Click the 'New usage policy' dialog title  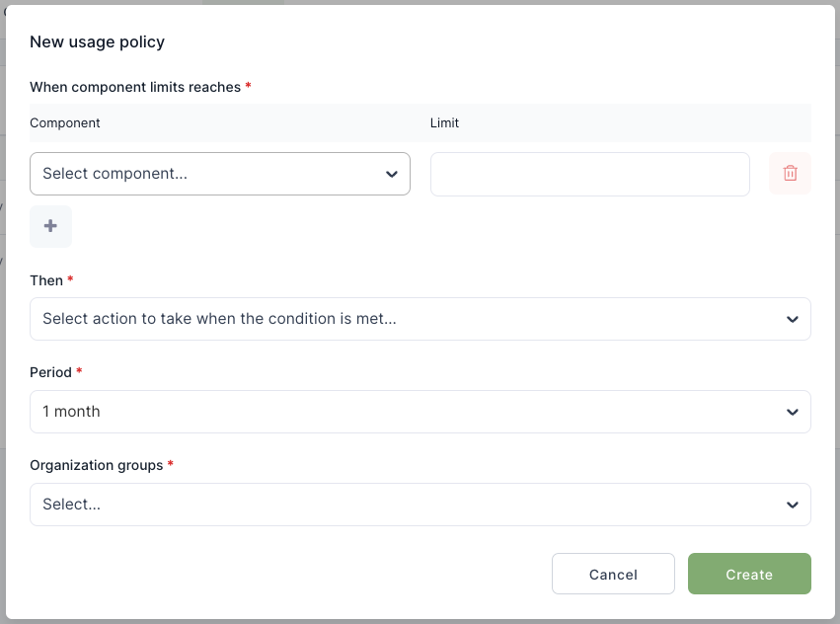pos(97,41)
